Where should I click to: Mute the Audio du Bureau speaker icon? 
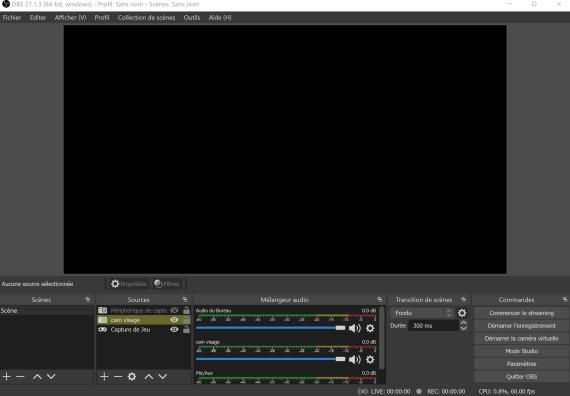(355, 328)
